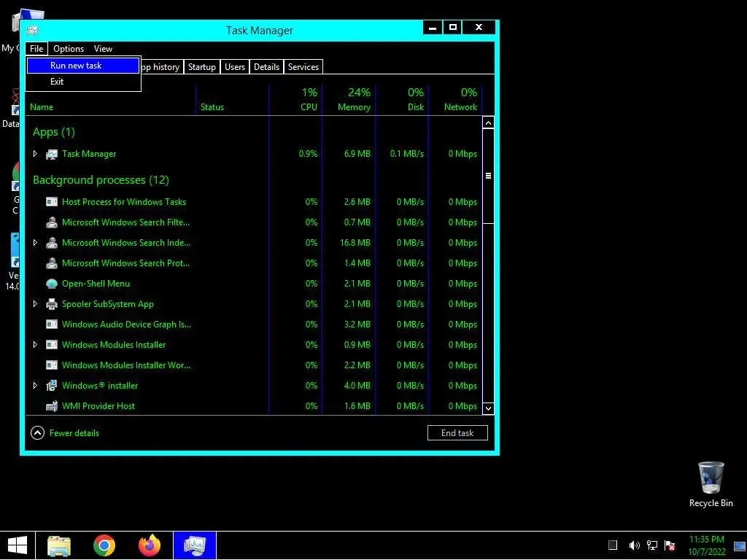Launch Google Chrome from the taskbar
The width and height of the screenshot is (747, 560).
point(104,545)
